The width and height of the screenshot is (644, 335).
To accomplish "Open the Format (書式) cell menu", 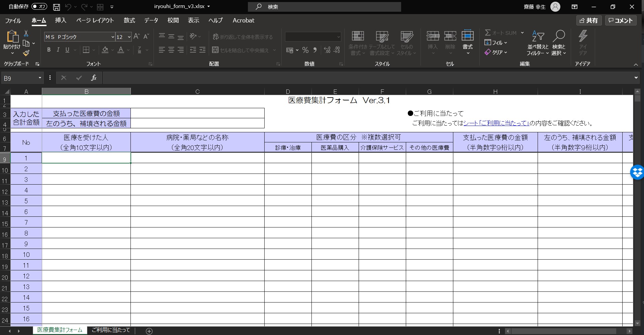I will point(468,42).
